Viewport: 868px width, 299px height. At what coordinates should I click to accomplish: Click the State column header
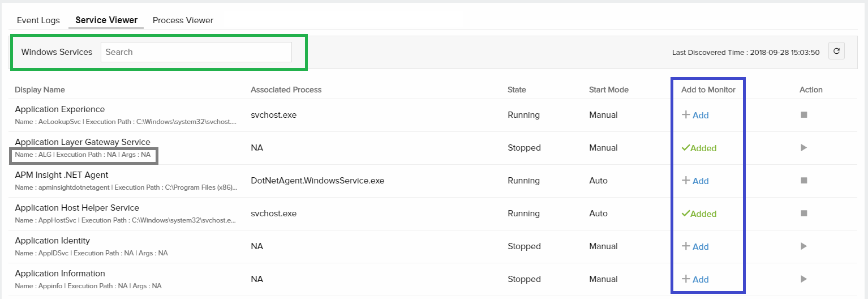tap(517, 89)
